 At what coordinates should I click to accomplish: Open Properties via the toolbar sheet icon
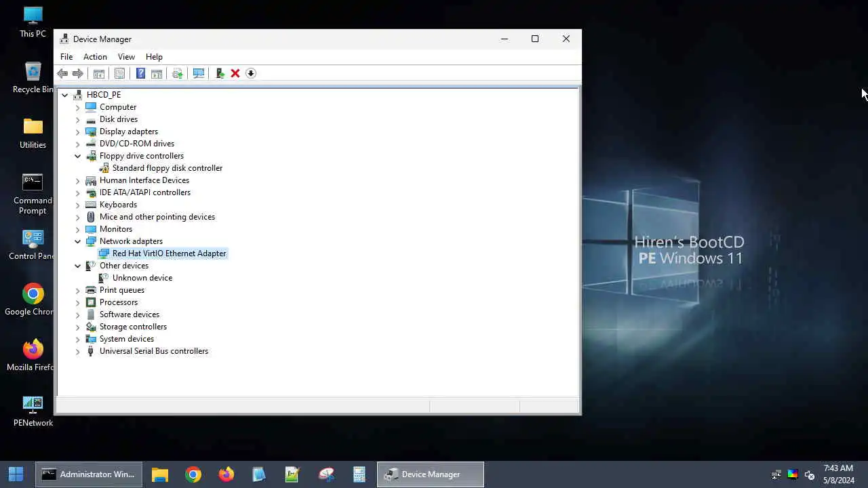pos(119,73)
